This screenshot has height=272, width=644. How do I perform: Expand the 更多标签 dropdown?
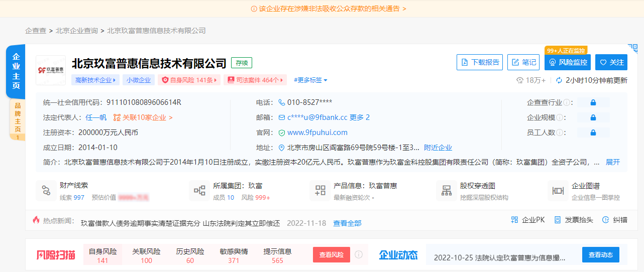coord(310,80)
